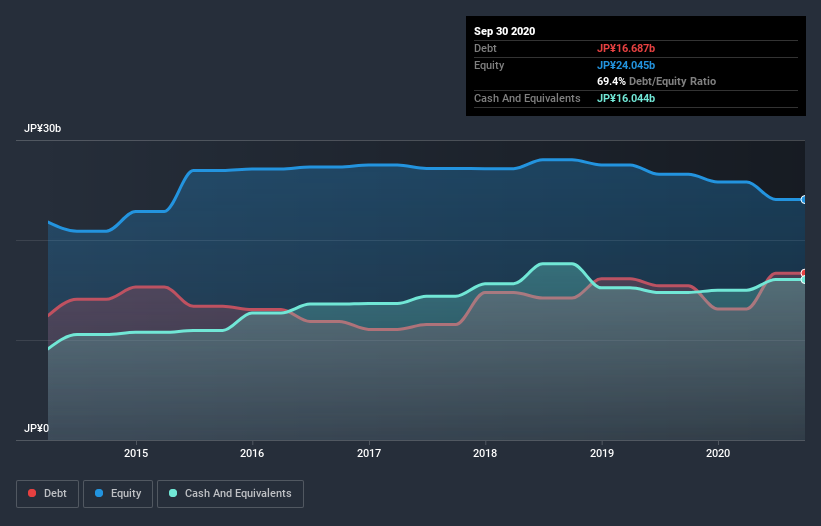Click the 2019 x-axis label
The width and height of the screenshot is (821, 526).
(602, 453)
